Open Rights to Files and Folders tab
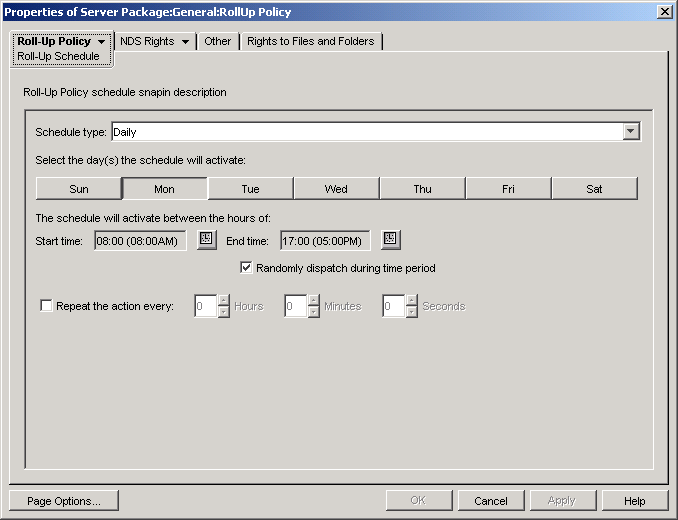The height and width of the screenshot is (520, 678). tap(311, 41)
